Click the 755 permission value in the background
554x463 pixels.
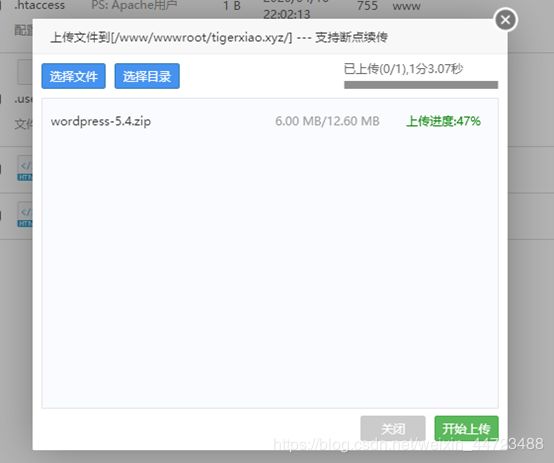[x=367, y=5]
